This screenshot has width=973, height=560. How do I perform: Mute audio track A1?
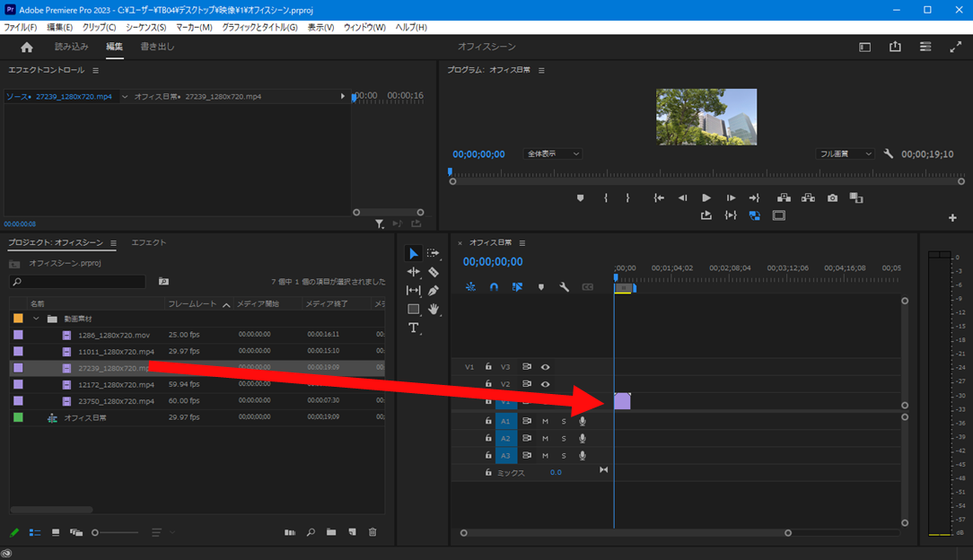pos(545,422)
